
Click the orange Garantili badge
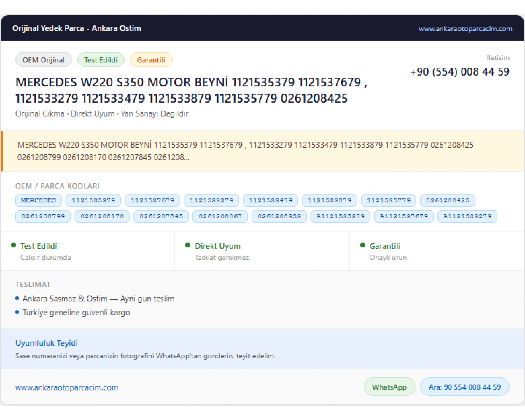pos(151,60)
